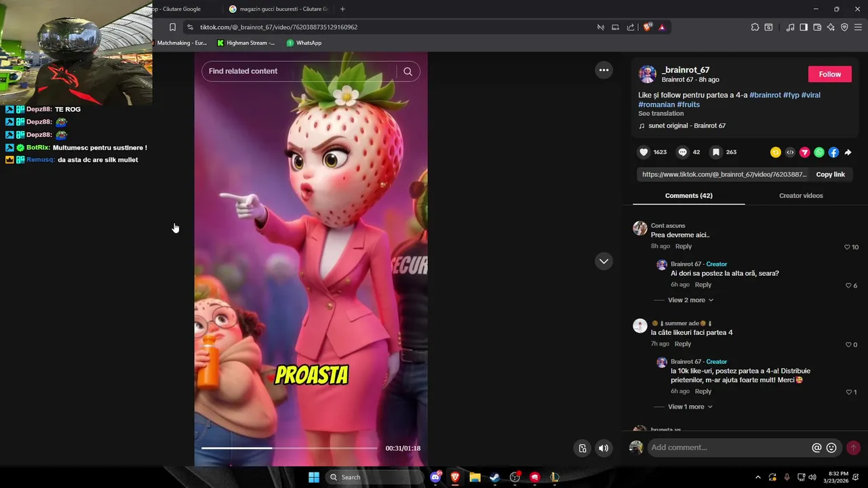
Task: Show hidden system tray icons
Action: 757,477
